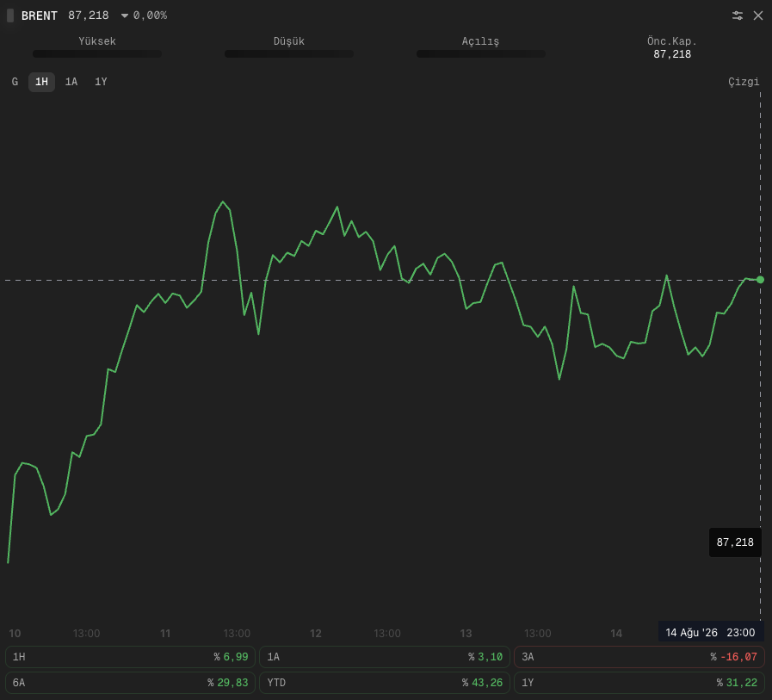Click the down-triangle next to 0,00%
Image resolution: width=772 pixels, height=700 pixels.
point(125,15)
